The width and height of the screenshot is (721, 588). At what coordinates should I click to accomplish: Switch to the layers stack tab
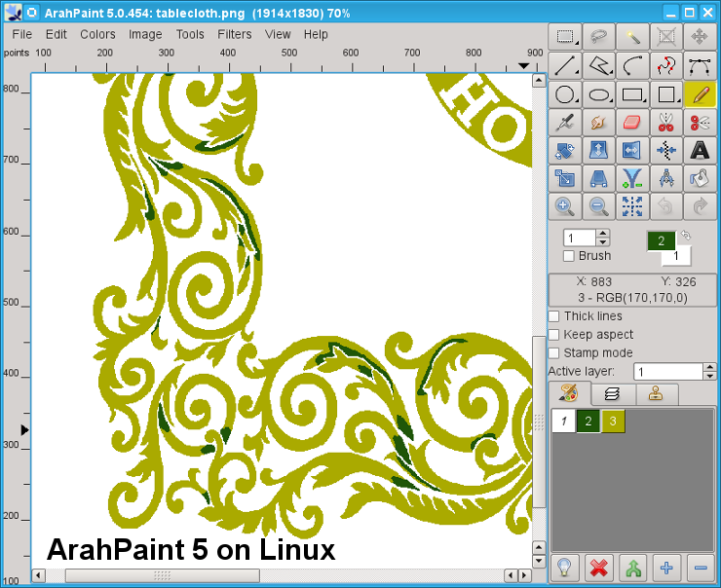[613, 393]
